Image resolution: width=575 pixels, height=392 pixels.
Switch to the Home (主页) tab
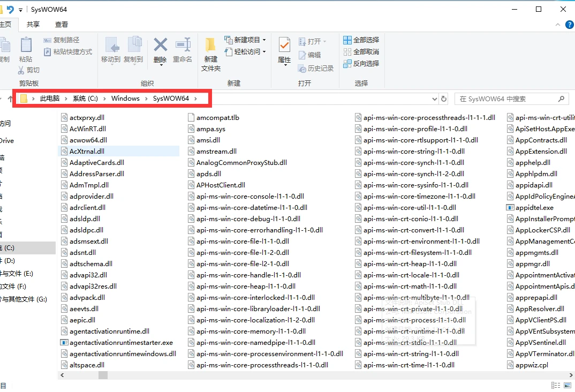click(5, 24)
